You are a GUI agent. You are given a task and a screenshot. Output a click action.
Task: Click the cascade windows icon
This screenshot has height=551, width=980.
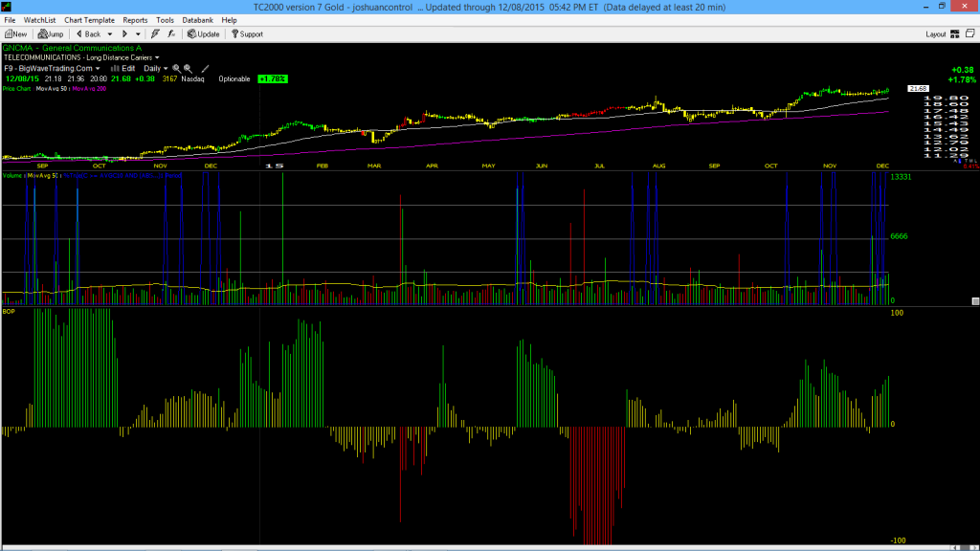point(970,33)
